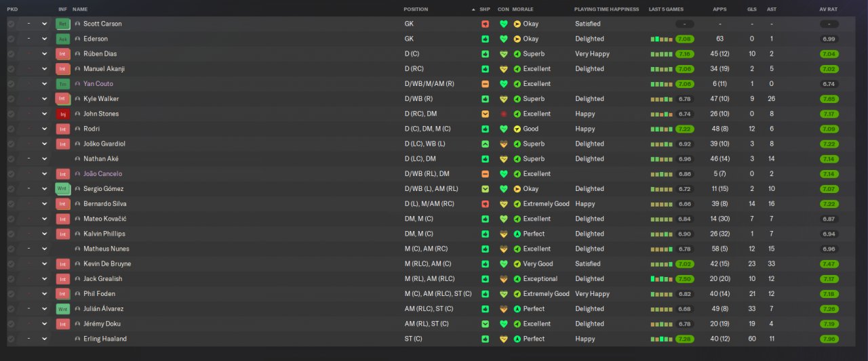Toggle Rodri's picked checkbox
Image resolution: width=868 pixels, height=361 pixels.
[11, 129]
